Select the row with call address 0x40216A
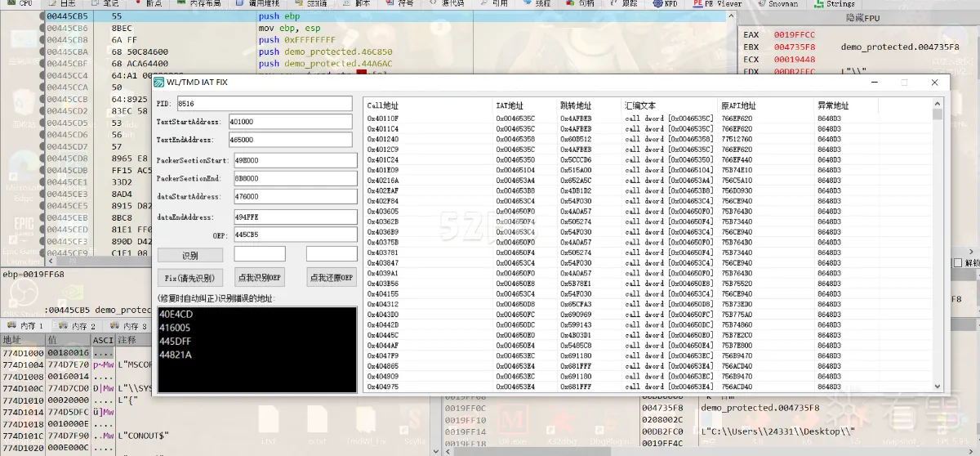Image resolution: width=980 pixels, height=456 pixels. click(648, 181)
